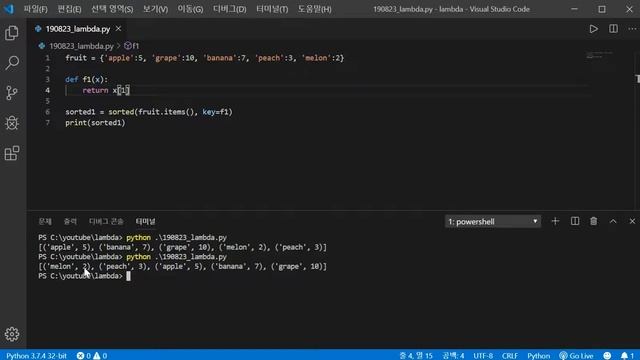Click the fruit dictionary definition line
640x360 pixels.
(204, 58)
